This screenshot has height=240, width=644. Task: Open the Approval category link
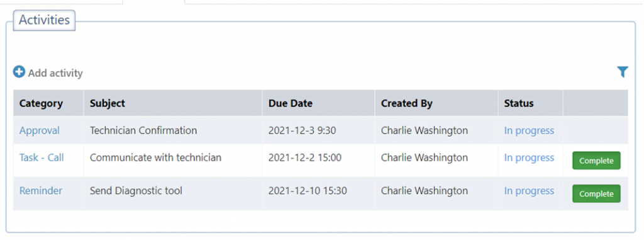[x=40, y=130]
